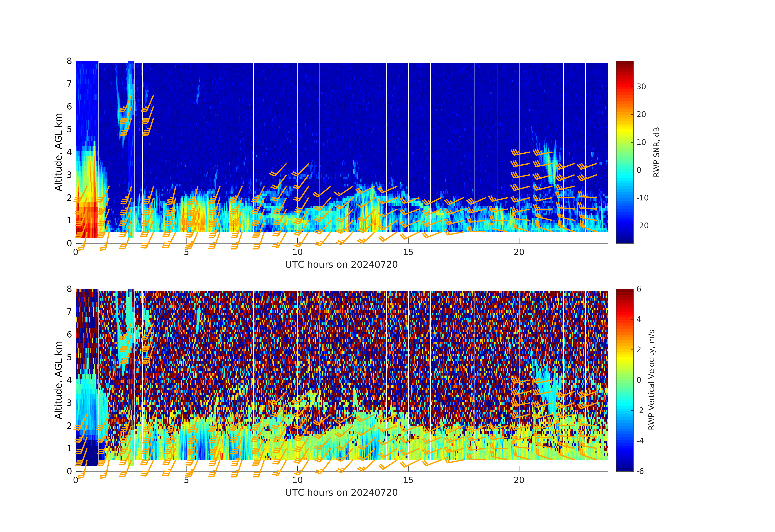Click x-axis tick '15' below the top plot
Screen dimensions: 775x532
pyautogui.click(x=408, y=252)
